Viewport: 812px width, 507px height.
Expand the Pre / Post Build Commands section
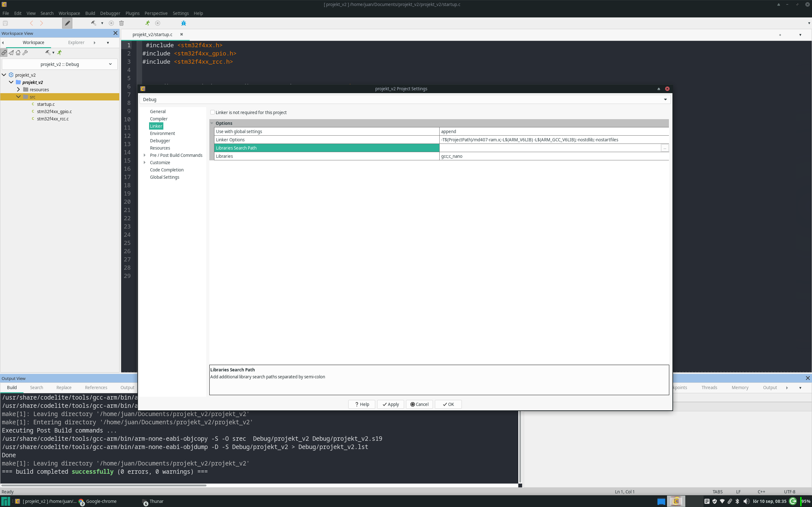coord(145,155)
